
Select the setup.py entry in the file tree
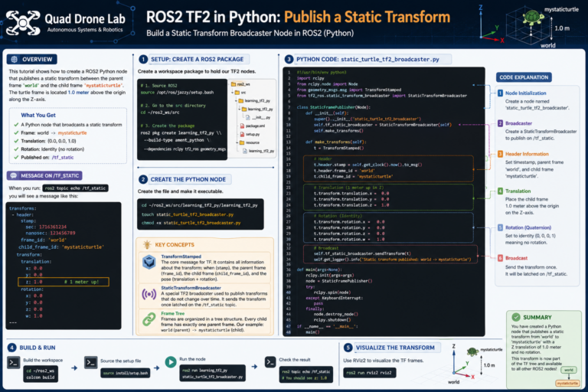(x=250, y=134)
